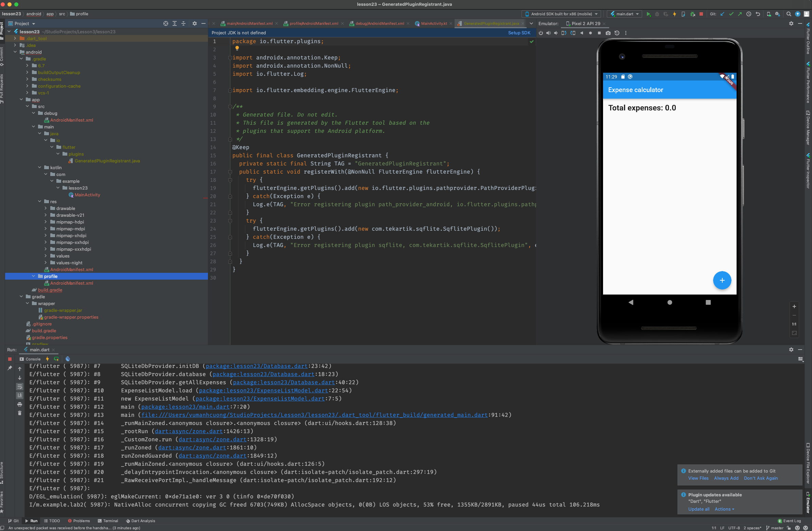Expand the drawable folder under res
This screenshot has height=531, width=812.
pos(46,208)
